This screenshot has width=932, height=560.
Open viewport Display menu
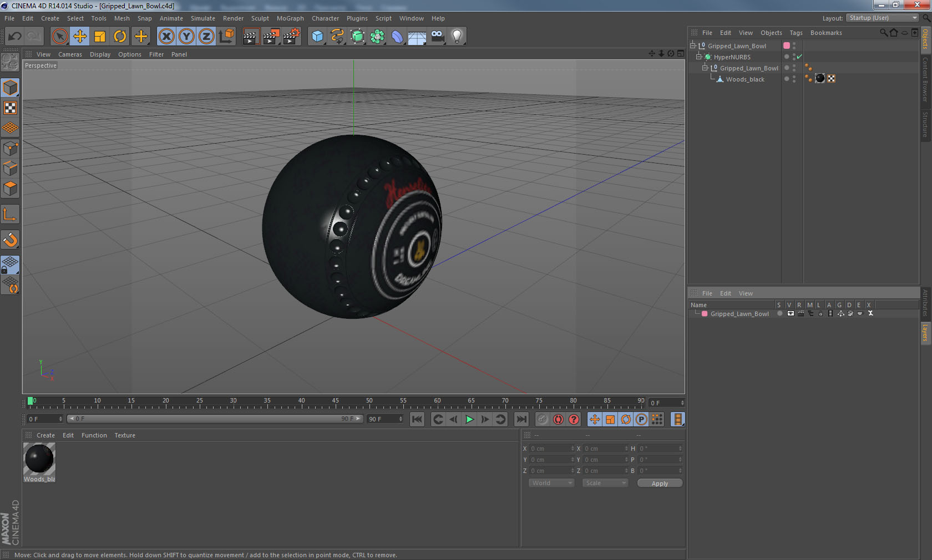click(x=100, y=54)
